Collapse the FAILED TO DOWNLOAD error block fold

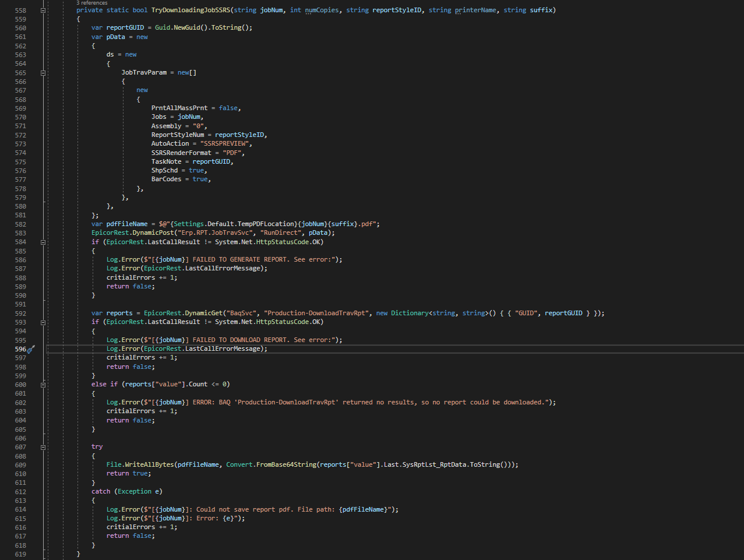43,322
